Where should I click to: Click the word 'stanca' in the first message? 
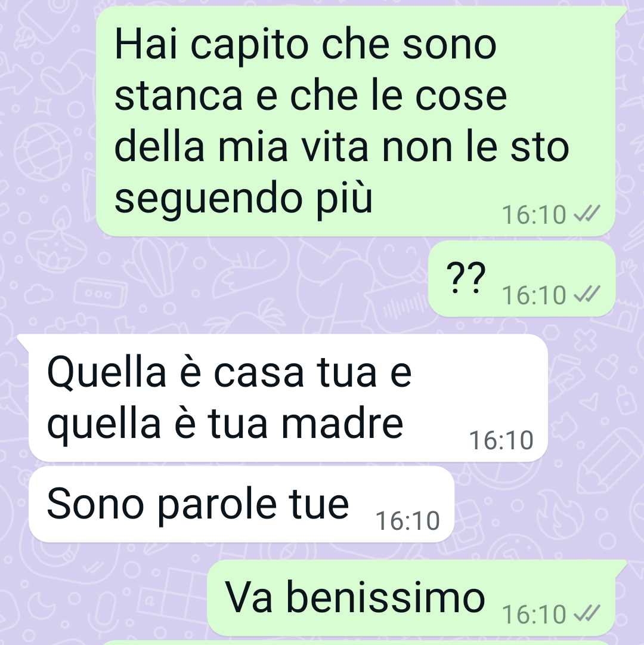pyautogui.click(x=178, y=96)
